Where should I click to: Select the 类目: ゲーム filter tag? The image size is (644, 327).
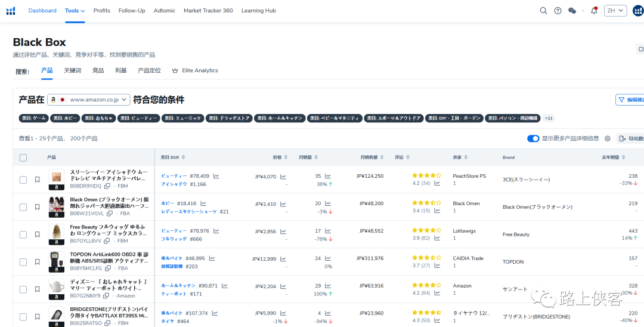click(x=33, y=118)
